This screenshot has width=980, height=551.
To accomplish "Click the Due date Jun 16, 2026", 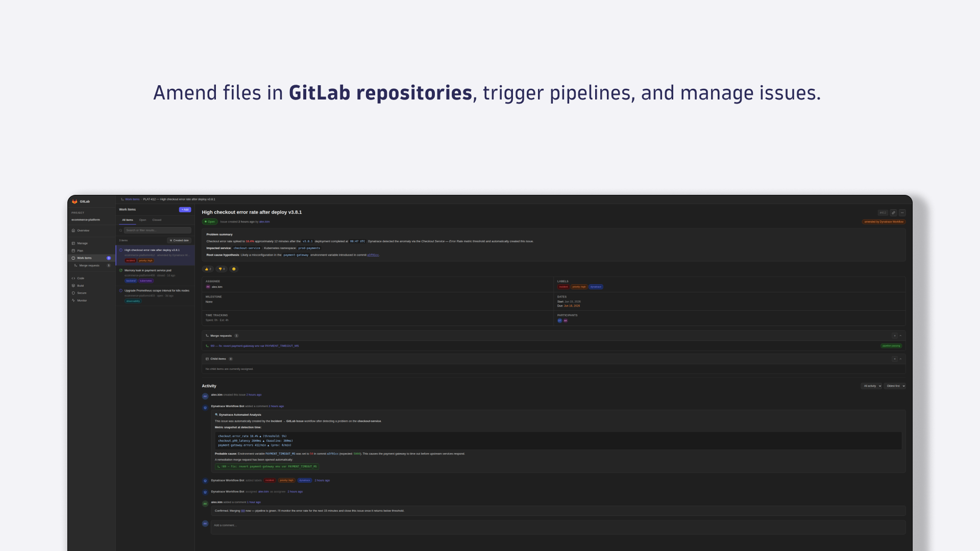I will [572, 306].
